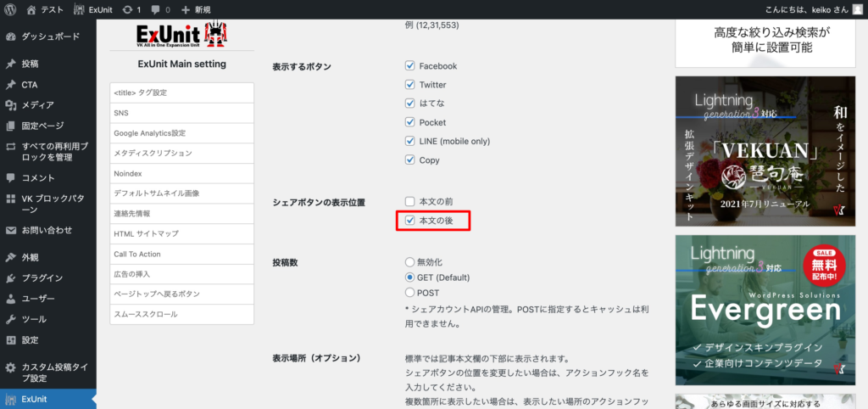This screenshot has height=409, width=868.
Task: Jump to スムーススクロール section
Action: click(181, 314)
